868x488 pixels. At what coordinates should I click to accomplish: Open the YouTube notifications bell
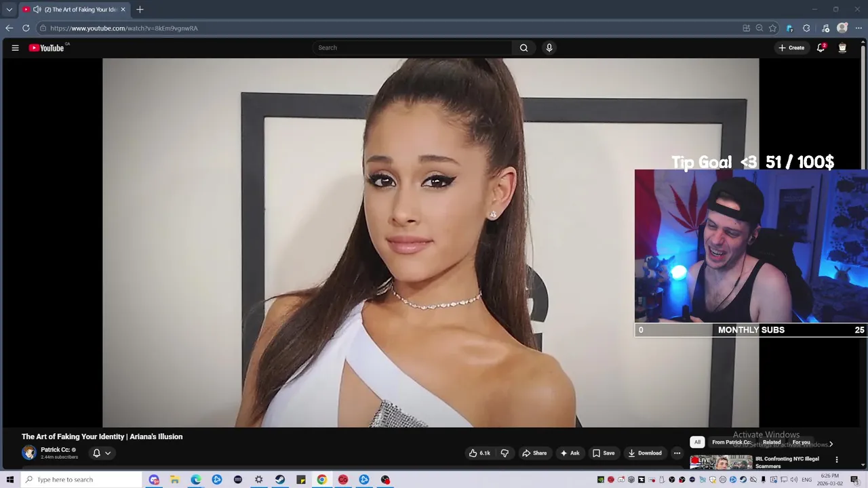pyautogui.click(x=821, y=48)
